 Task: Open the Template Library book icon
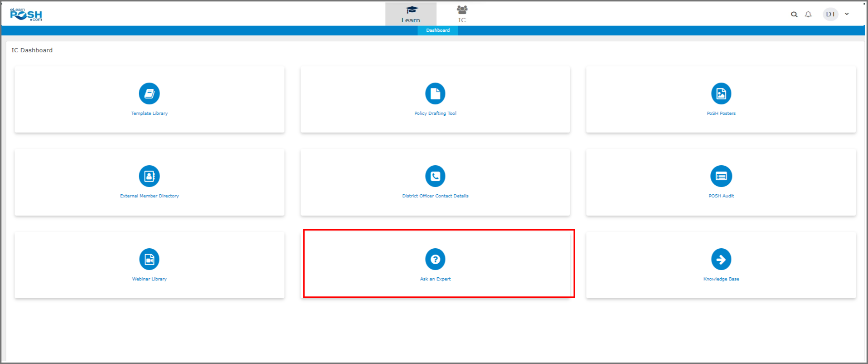click(x=149, y=93)
